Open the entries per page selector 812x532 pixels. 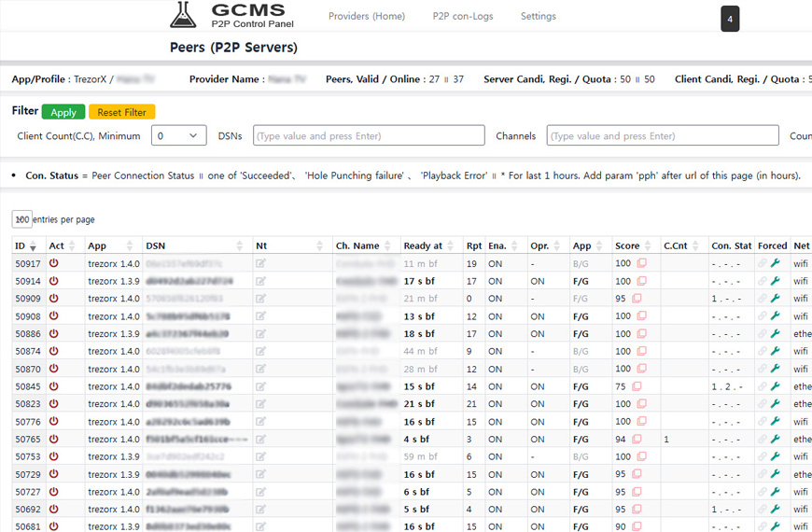[x=21, y=219]
